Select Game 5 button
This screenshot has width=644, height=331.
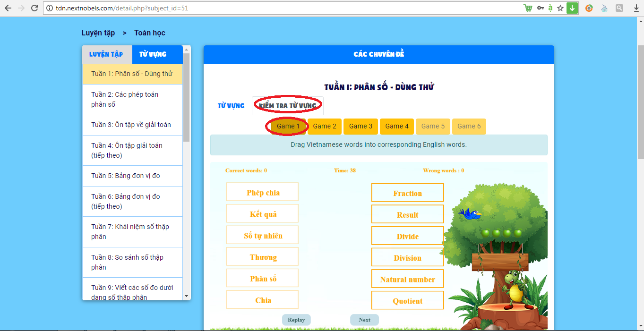point(433,126)
